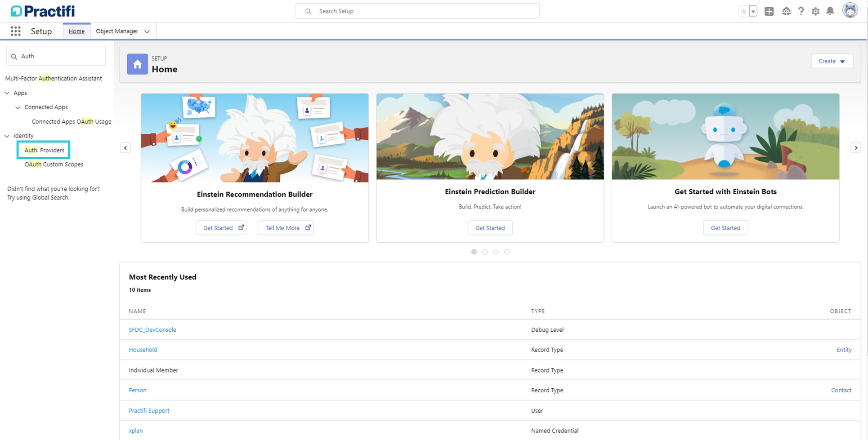868x440 pixels.
Task: Open Connected Apps OAuth Usage
Action: pos(72,121)
